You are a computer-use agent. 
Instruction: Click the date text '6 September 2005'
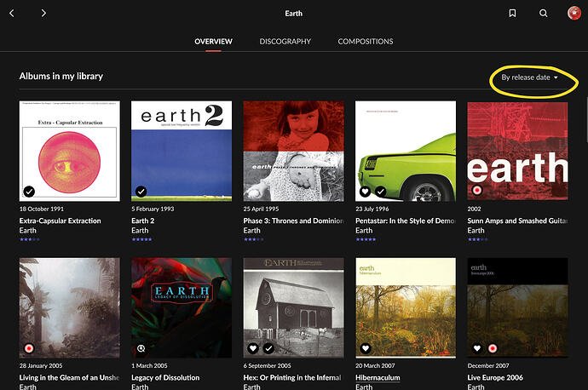(267, 365)
